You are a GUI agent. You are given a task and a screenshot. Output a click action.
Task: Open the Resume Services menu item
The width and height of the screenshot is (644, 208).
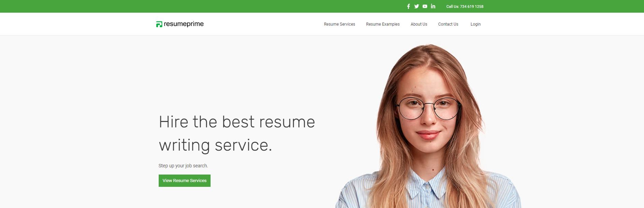click(x=339, y=24)
